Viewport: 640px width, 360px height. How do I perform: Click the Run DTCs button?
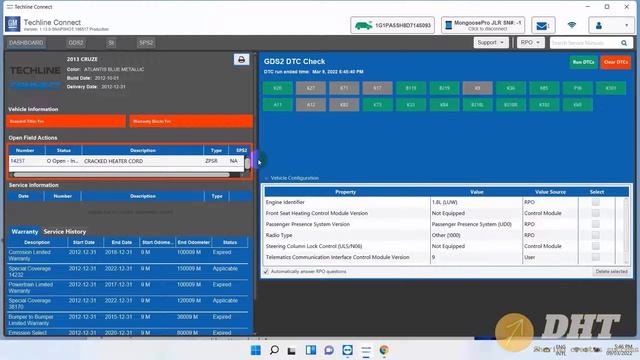coord(583,62)
